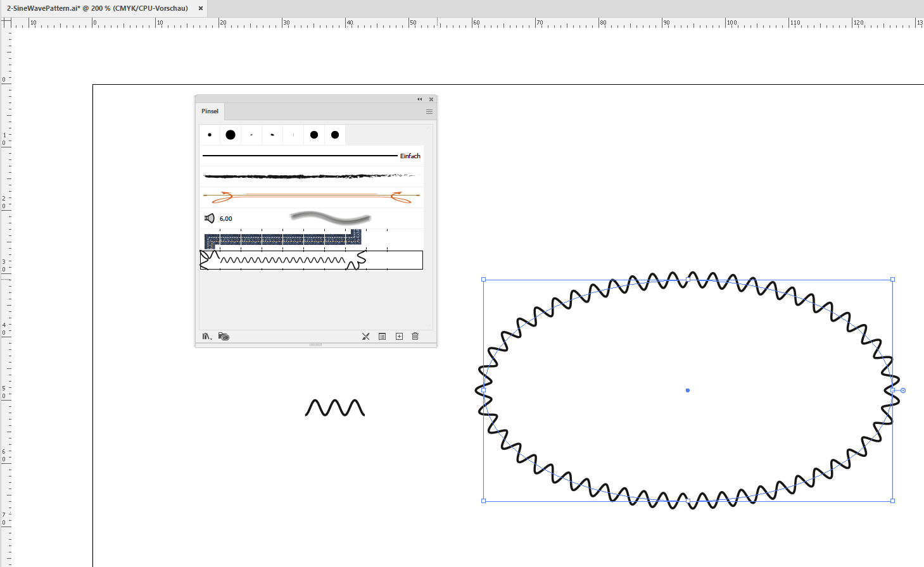The image size is (924, 567).
Task: Open CC Libraries brushes
Action: 222,336
